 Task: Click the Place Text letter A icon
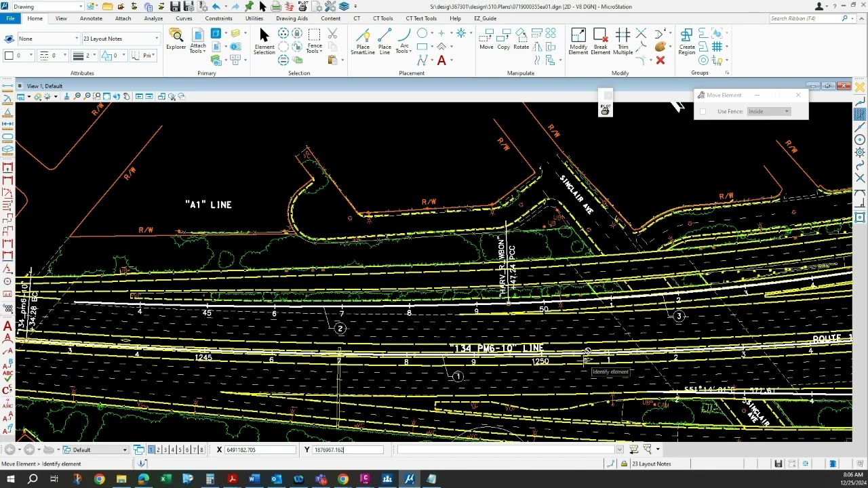441,60
